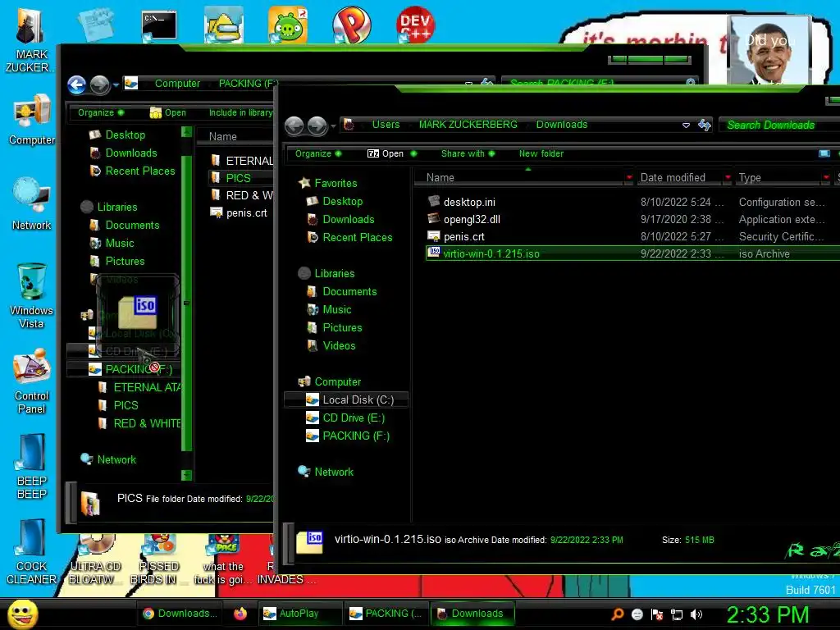Select Music in Downloads window sidebar
The height and width of the screenshot is (630, 840).
point(329,309)
